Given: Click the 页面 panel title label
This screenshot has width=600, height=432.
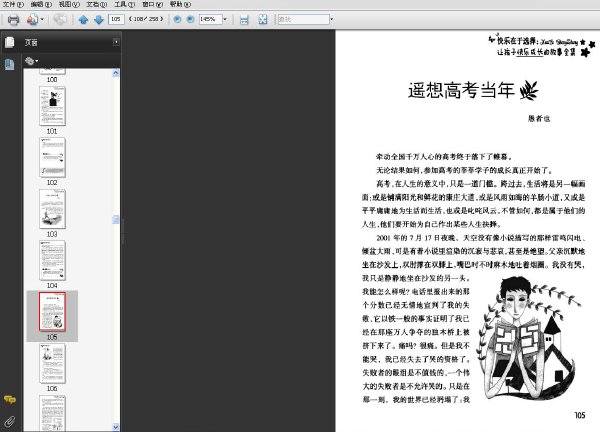Looking at the screenshot, I should coord(31,42).
